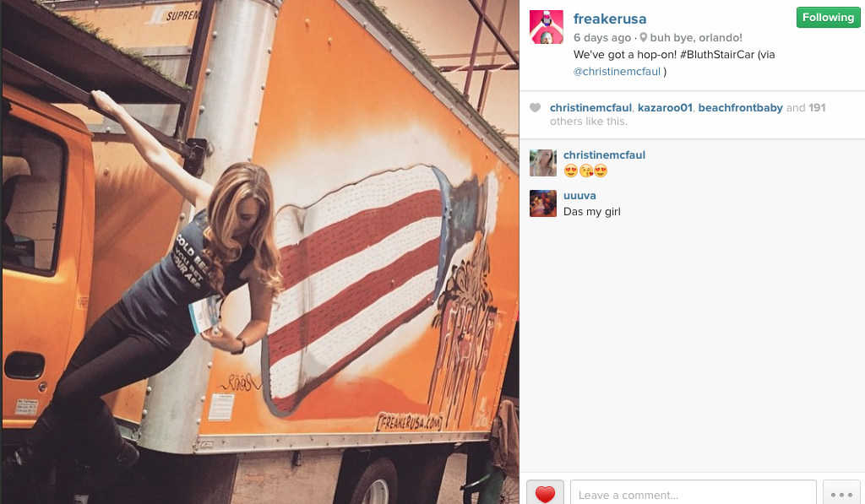Click the Leave a comment field

[694, 492]
